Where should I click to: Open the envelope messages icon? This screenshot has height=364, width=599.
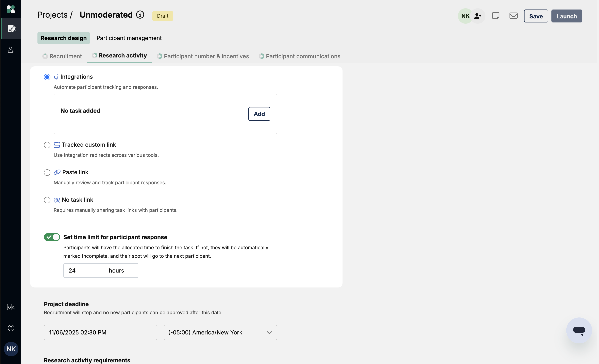[x=513, y=16]
